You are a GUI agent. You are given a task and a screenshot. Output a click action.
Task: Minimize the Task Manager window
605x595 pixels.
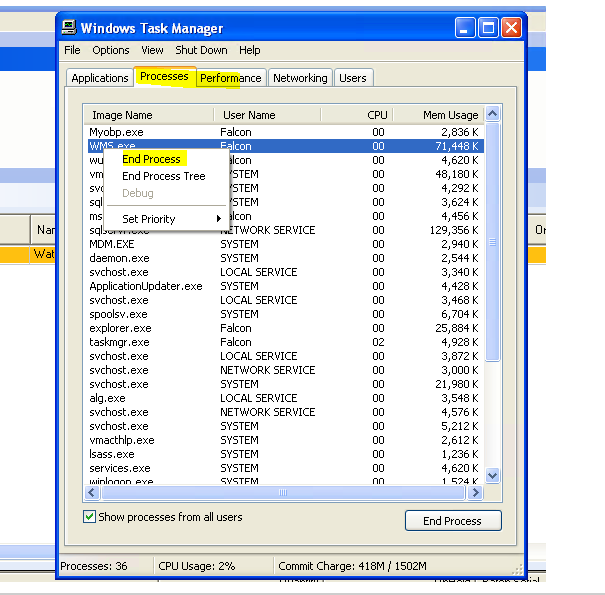(x=465, y=28)
